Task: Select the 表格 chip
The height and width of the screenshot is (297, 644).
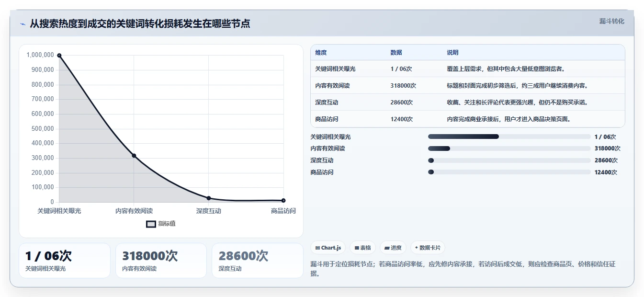Action: 362,248
